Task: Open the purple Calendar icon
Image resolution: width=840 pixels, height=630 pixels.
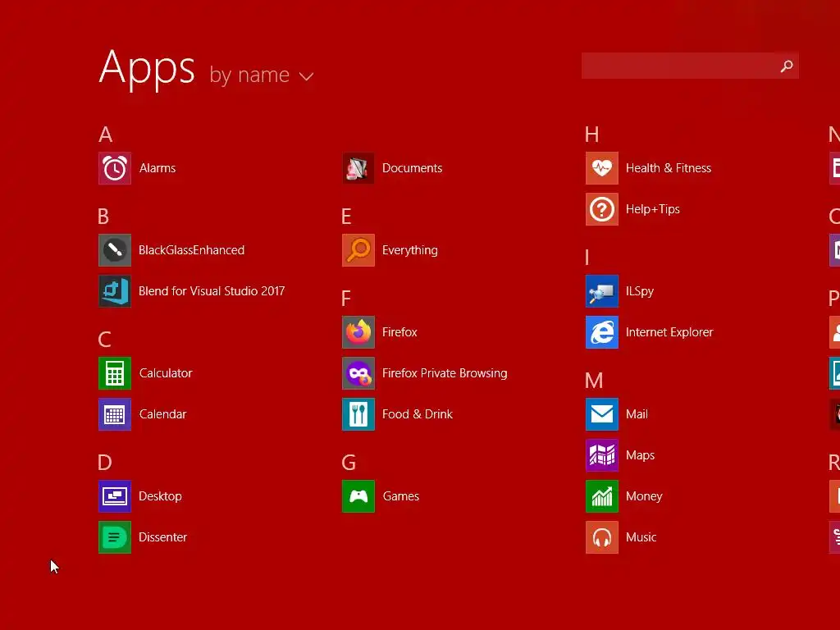Action: [115, 414]
